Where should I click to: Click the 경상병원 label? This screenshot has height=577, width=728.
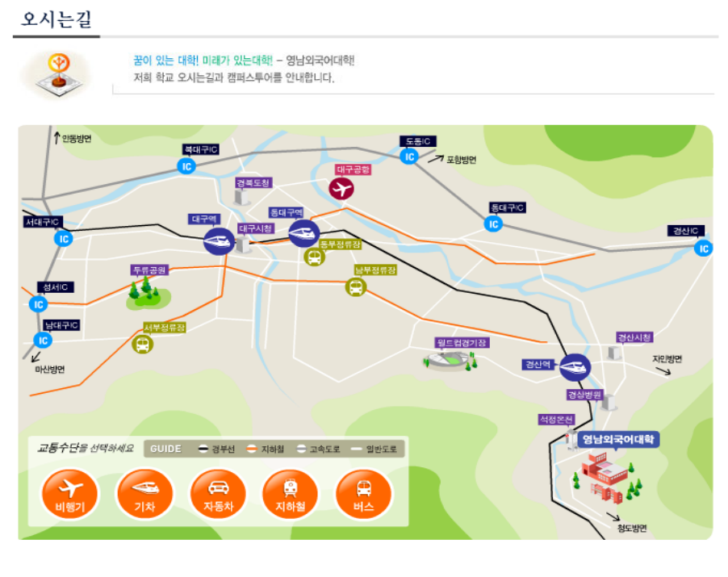click(585, 395)
